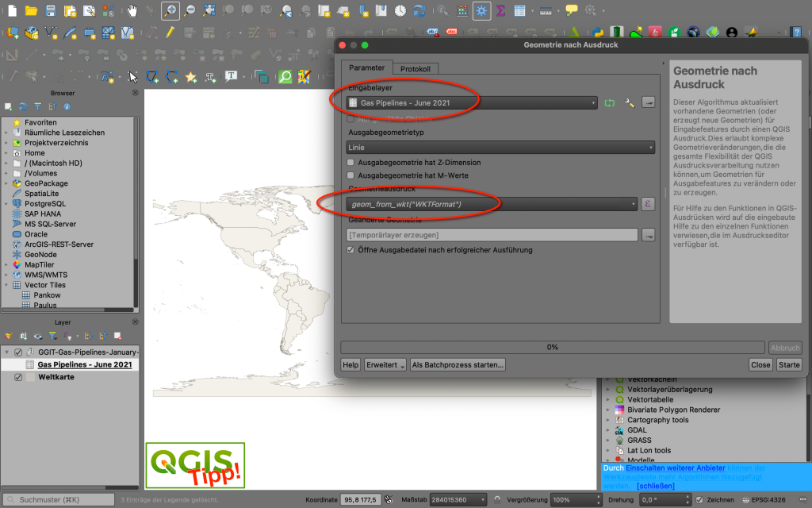Collapse the GGIT-Gas-Pipelines-January layer group
The height and width of the screenshot is (508, 812).
click(6, 352)
